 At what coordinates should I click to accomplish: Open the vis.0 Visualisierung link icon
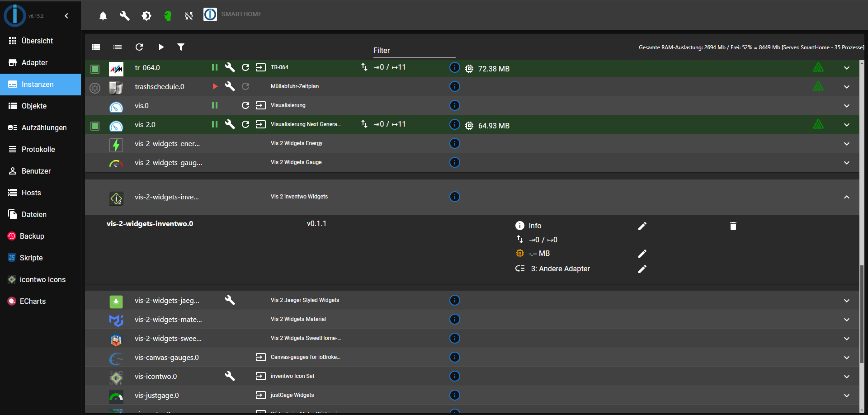point(261,105)
